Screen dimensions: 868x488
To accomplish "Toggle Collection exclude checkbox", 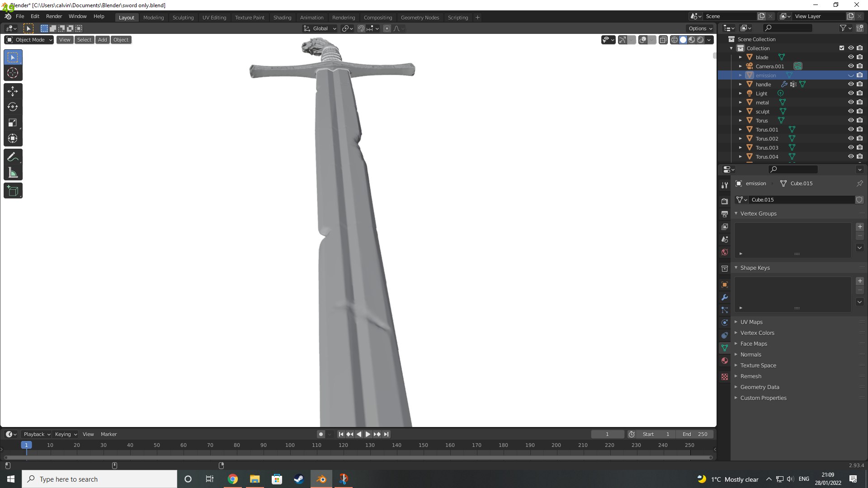I will [842, 48].
